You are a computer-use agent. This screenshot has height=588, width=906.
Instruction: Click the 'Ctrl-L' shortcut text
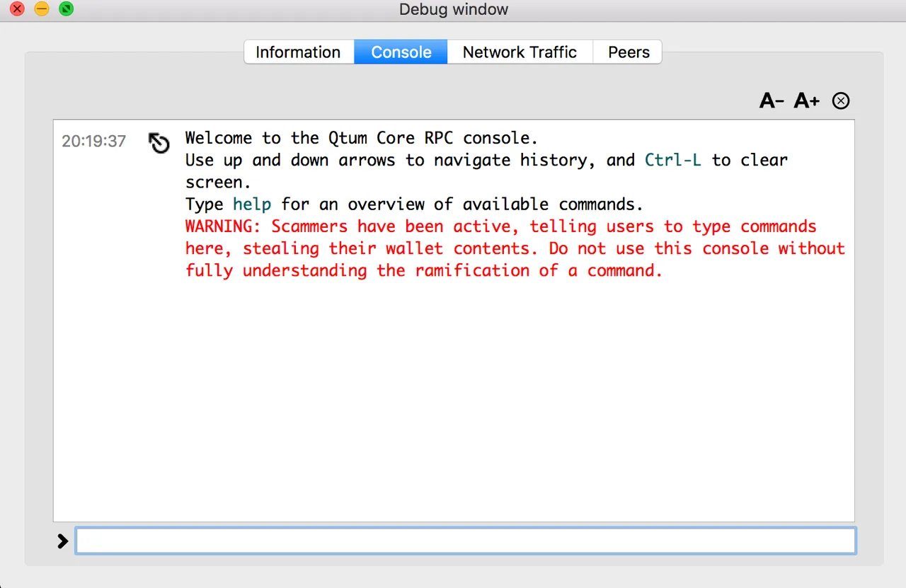[x=673, y=160]
